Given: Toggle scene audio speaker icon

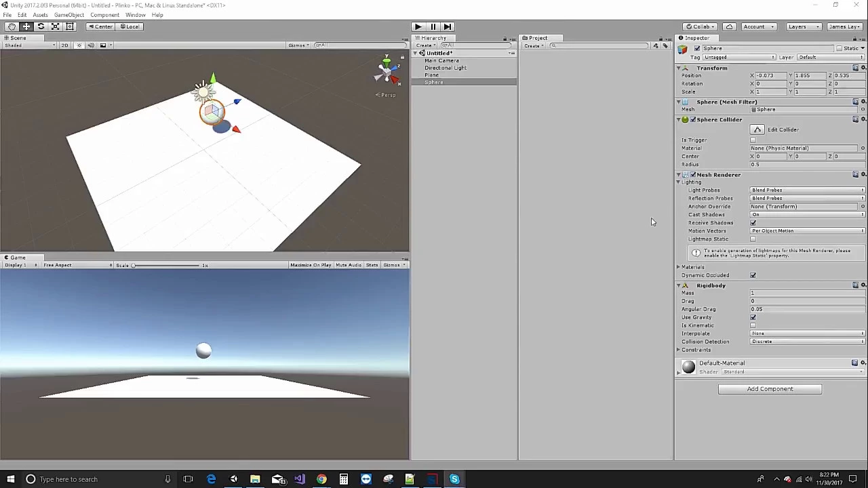Looking at the screenshot, I should (91, 45).
